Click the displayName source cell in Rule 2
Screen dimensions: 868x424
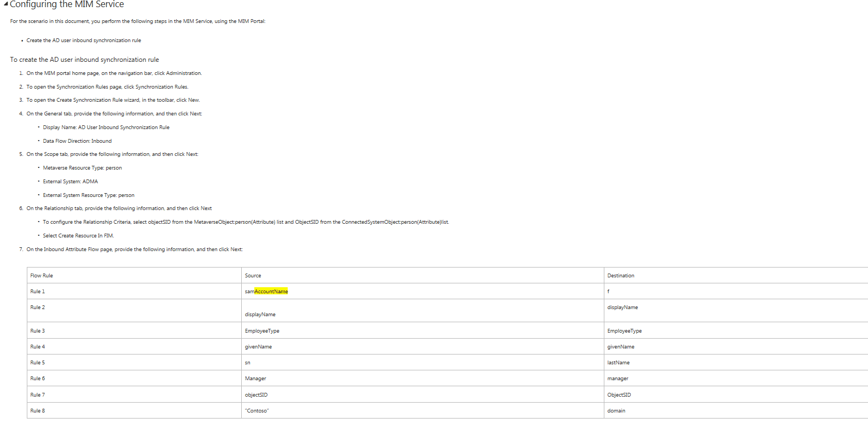point(260,315)
